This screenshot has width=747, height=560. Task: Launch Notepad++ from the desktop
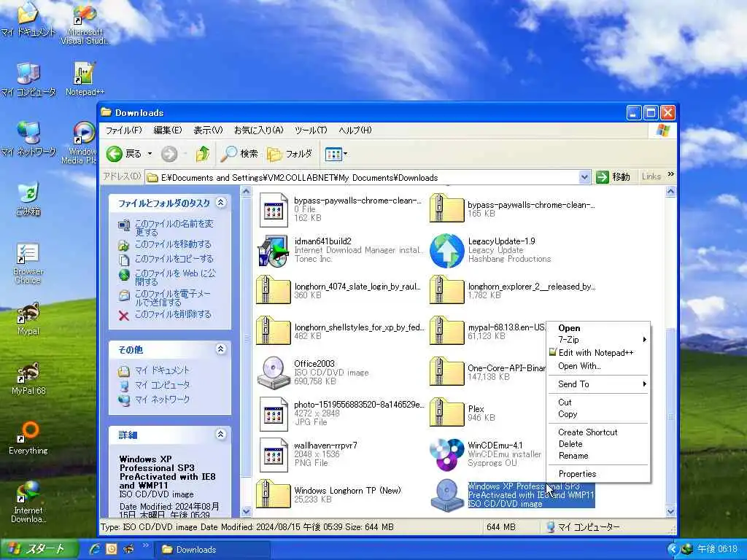[85, 79]
